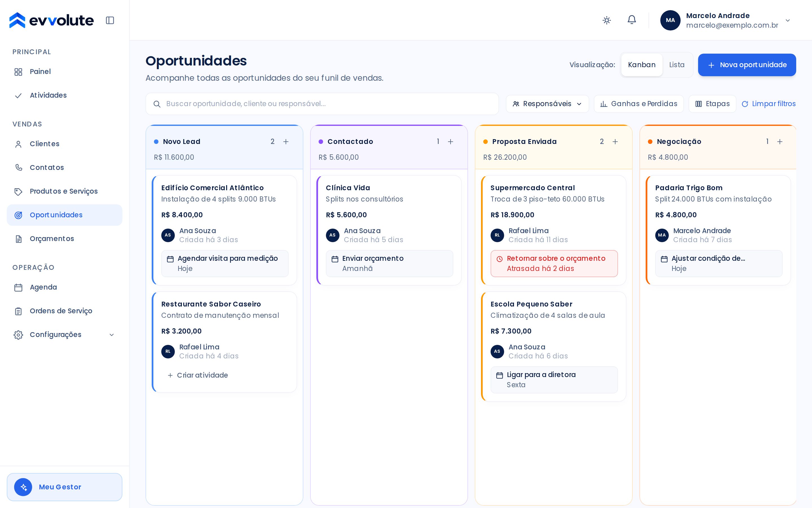812x508 pixels.
Task: Open overdue Retornar sobre o orçamento activity
Action: click(x=554, y=263)
